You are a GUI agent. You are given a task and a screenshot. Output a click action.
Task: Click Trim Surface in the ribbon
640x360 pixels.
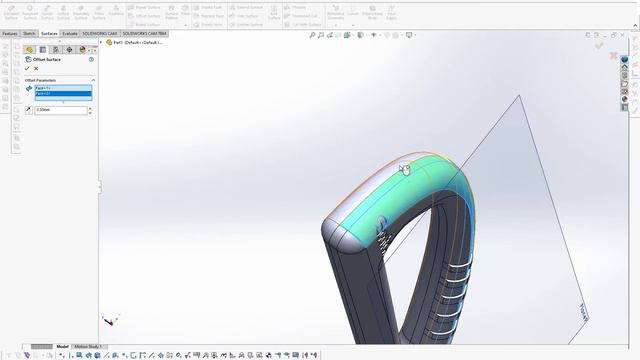coord(244,16)
